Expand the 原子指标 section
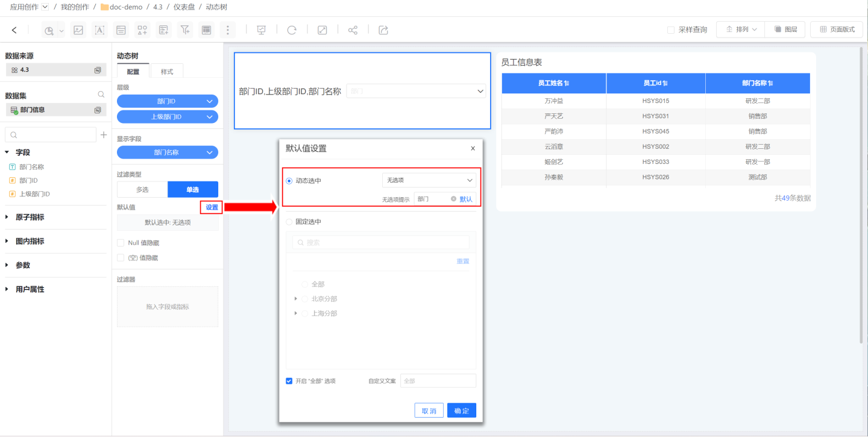Screen dimensions: 868x437 (7, 217)
